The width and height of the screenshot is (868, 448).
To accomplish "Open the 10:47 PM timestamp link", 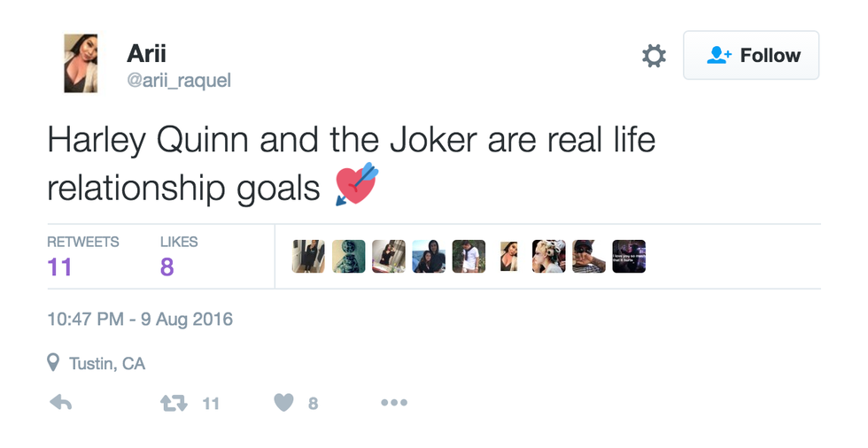I will pyautogui.click(x=140, y=319).
